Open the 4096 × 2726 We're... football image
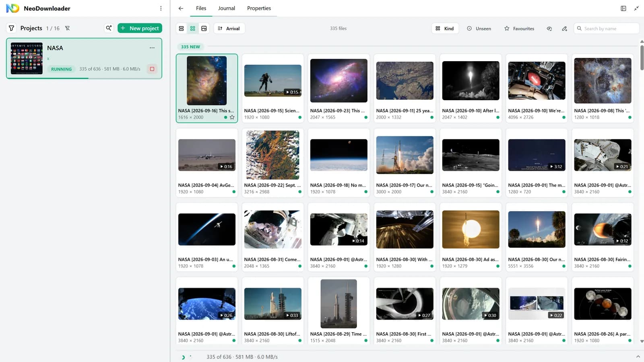 click(x=537, y=81)
